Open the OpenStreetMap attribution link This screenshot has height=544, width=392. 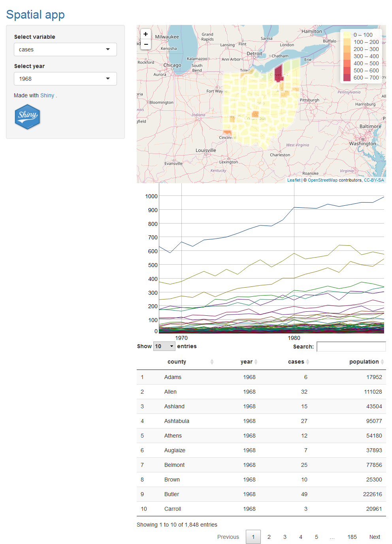coord(322,180)
